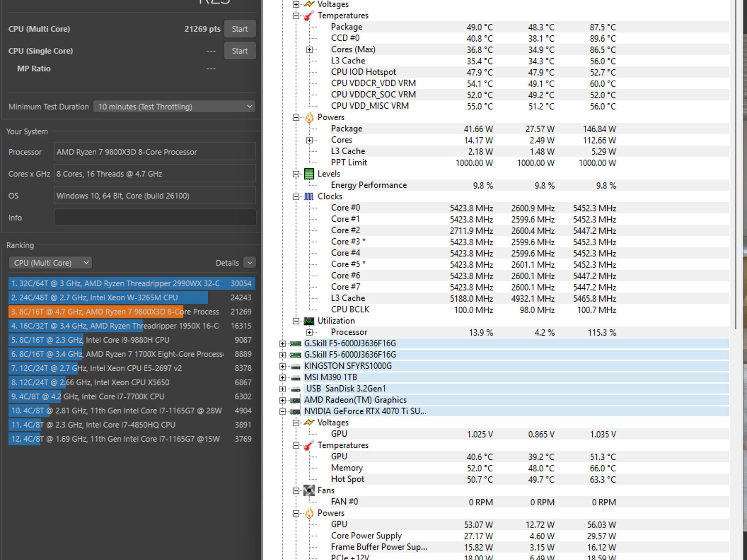Viewport: 747px width, 560px height.
Task: Click the GPU Voltages lightning icon
Action: pyautogui.click(x=309, y=423)
